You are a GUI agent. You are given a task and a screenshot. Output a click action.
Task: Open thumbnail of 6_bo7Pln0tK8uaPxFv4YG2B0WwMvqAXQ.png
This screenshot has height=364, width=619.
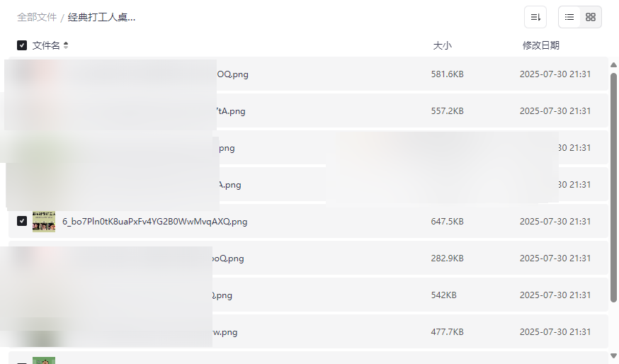[44, 221]
